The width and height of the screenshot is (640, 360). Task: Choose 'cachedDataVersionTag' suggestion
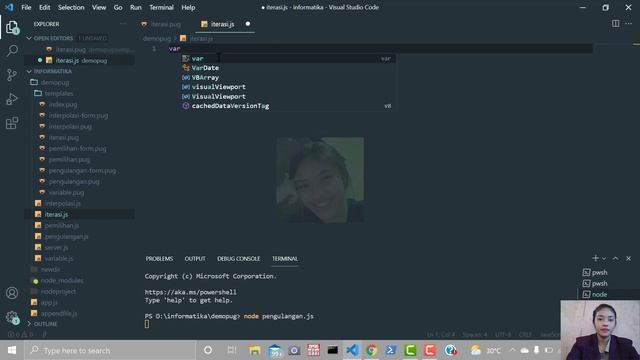(x=288, y=106)
